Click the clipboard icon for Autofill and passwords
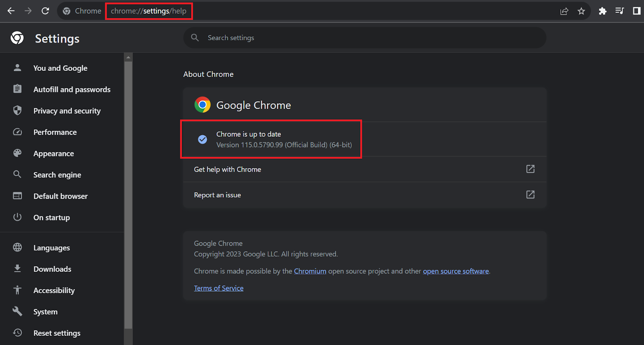The height and width of the screenshot is (345, 644). 17,89
